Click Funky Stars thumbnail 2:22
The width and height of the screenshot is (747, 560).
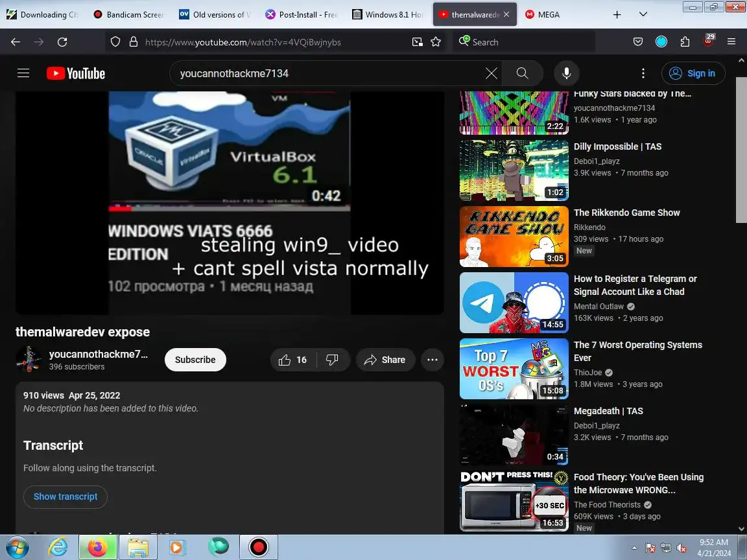click(x=514, y=113)
